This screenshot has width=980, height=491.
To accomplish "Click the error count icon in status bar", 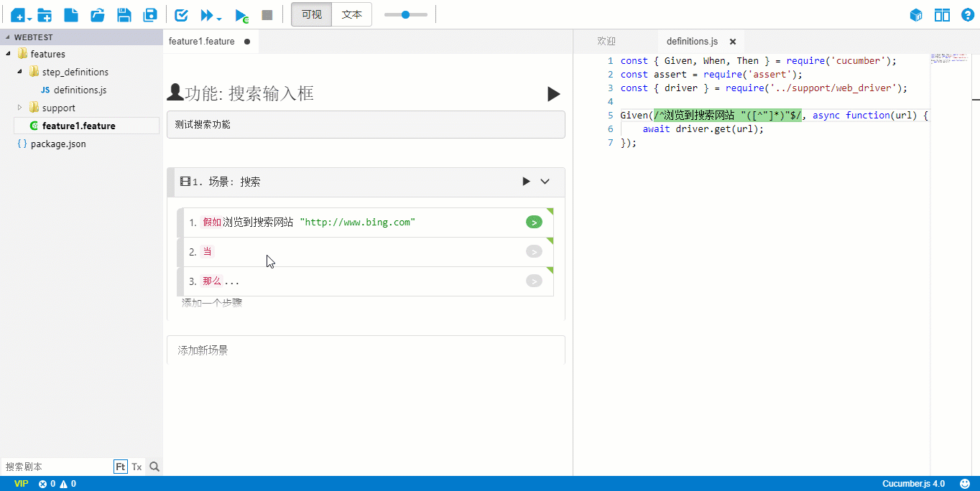I will 43,484.
